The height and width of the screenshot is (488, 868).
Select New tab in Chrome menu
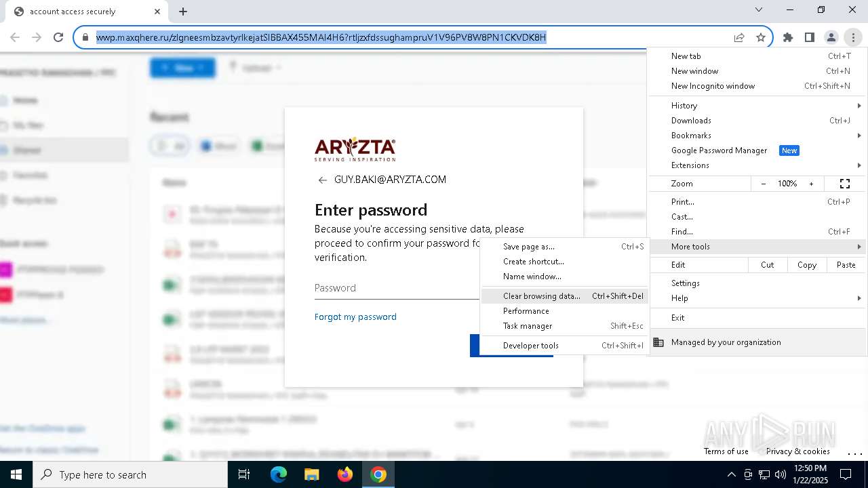757,56
